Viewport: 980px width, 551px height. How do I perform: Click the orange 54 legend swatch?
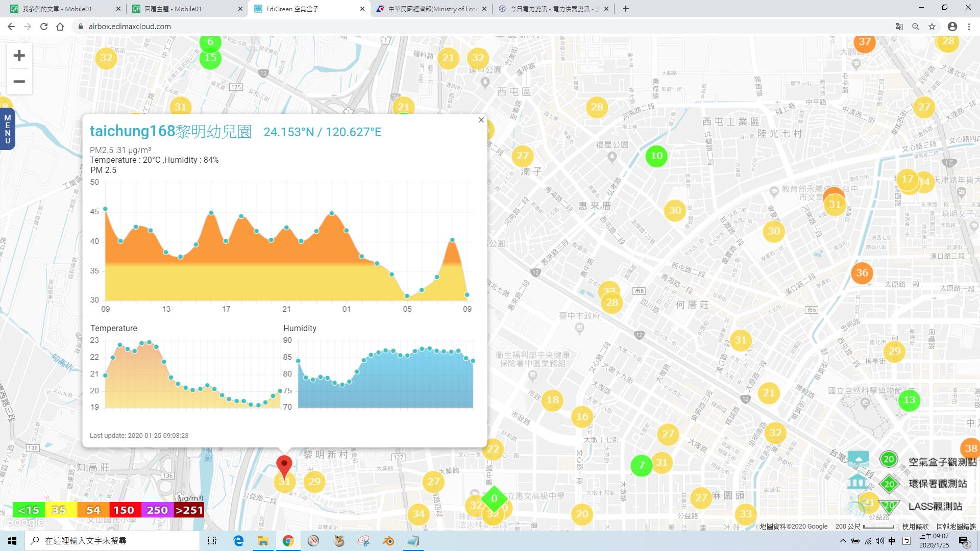93,510
